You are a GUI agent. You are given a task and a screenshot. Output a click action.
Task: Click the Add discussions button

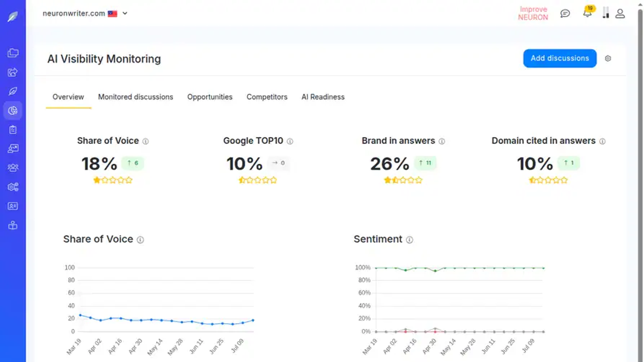point(560,58)
